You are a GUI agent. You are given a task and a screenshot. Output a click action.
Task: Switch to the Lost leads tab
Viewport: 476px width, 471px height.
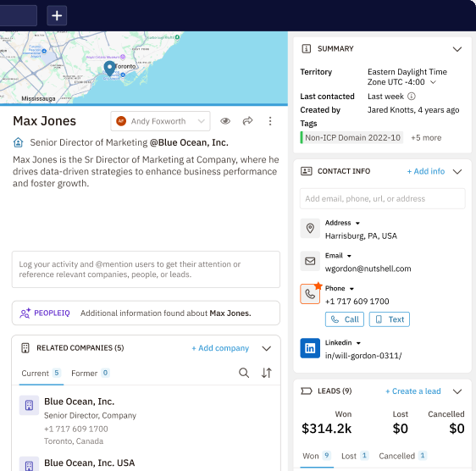click(x=355, y=456)
